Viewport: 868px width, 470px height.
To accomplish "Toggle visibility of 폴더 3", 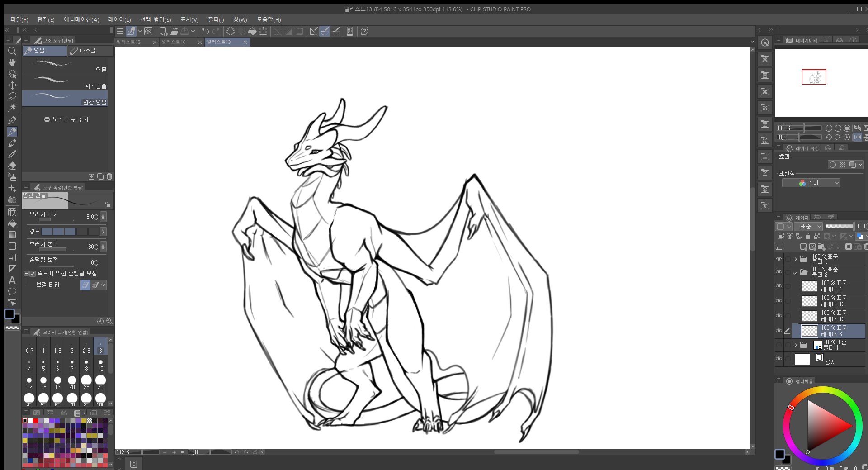I will pos(779,259).
